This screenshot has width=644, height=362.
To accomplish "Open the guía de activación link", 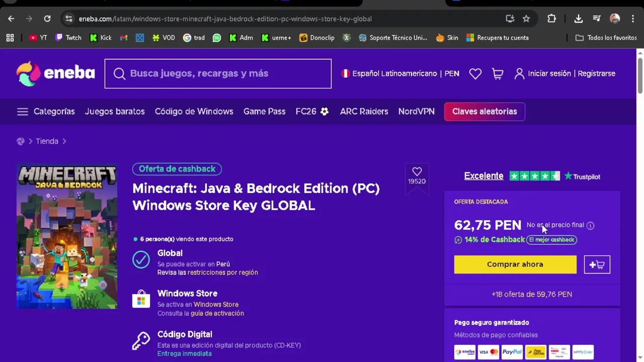I will (217, 313).
